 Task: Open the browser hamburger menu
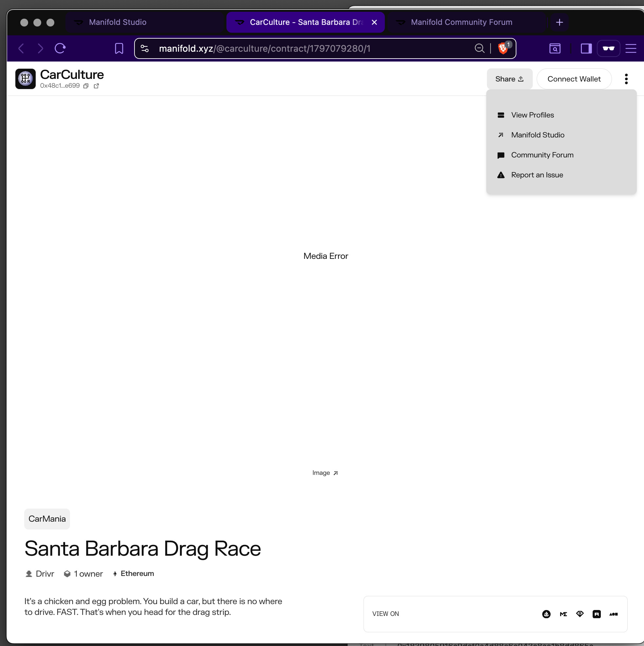(x=631, y=48)
